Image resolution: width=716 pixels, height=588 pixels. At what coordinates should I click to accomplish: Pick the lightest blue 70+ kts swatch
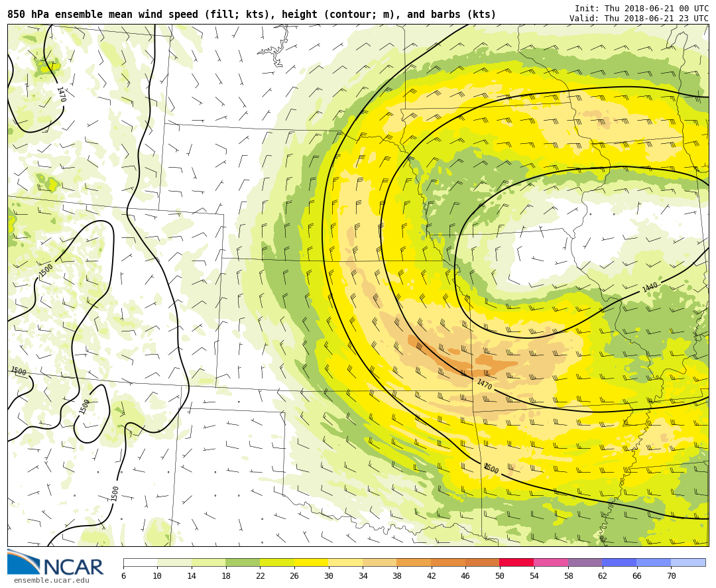pos(688,562)
